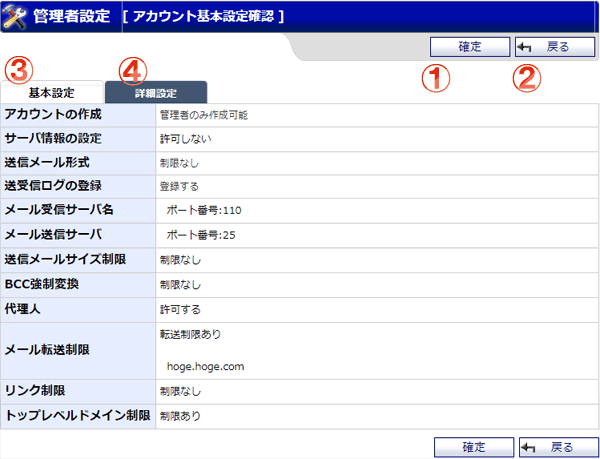600x459 pixels.
Task: Select the hoge.hoge.com domain entry
Action: tap(205, 367)
